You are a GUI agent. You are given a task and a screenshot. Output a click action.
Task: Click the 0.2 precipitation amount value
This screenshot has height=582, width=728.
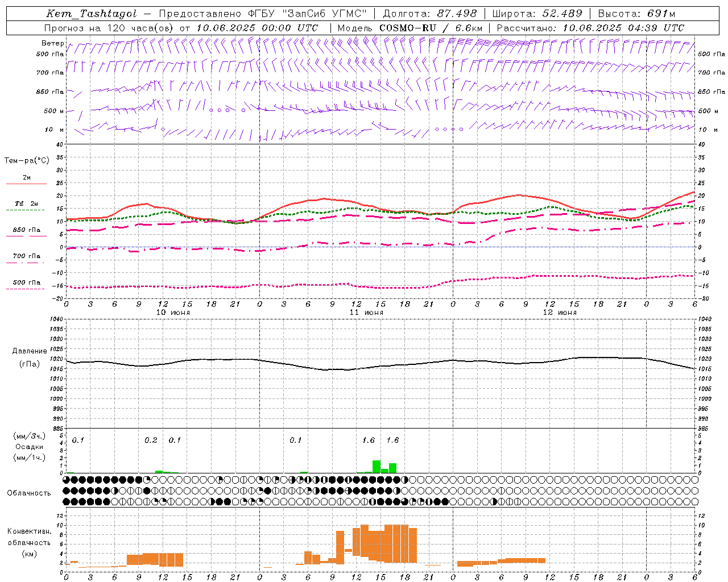(x=151, y=440)
